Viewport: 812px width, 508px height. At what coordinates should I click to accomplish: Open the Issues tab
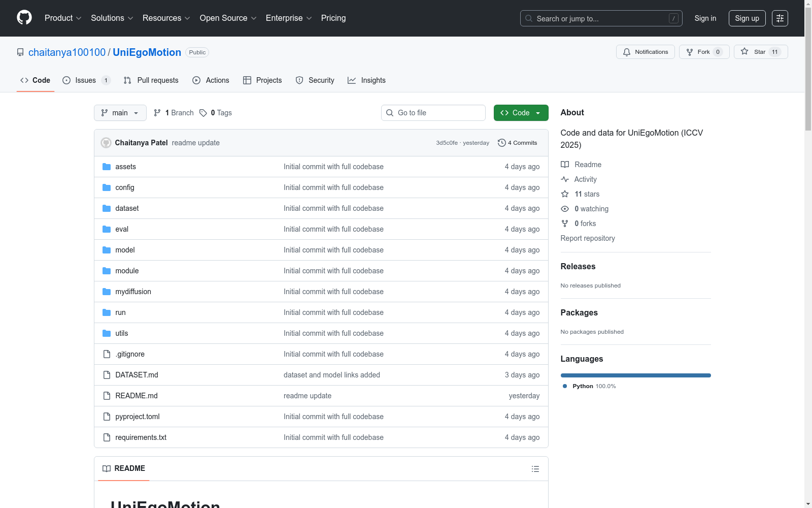[x=86, y=80]
